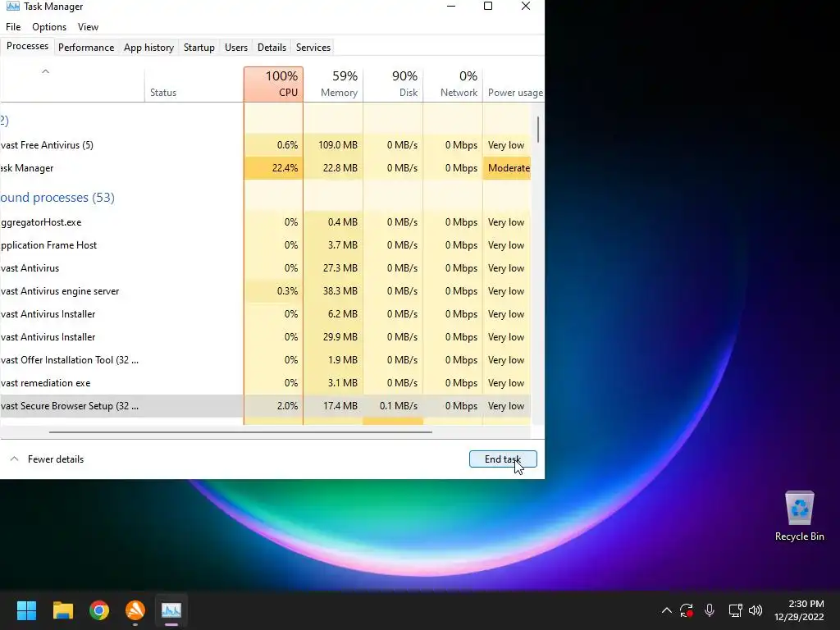Collapse with the Fewer details chevron
The height and width of the screenshot is (630, 840).
15,459
